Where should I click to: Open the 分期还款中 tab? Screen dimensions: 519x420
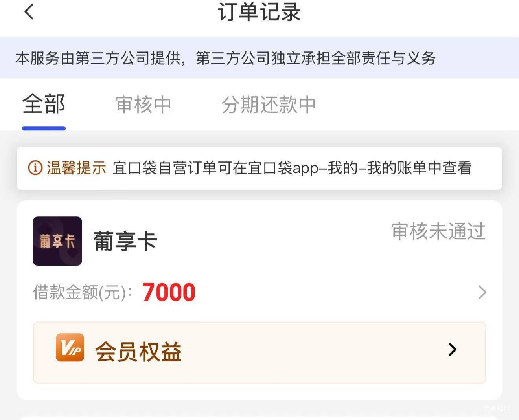click(269, 105)
